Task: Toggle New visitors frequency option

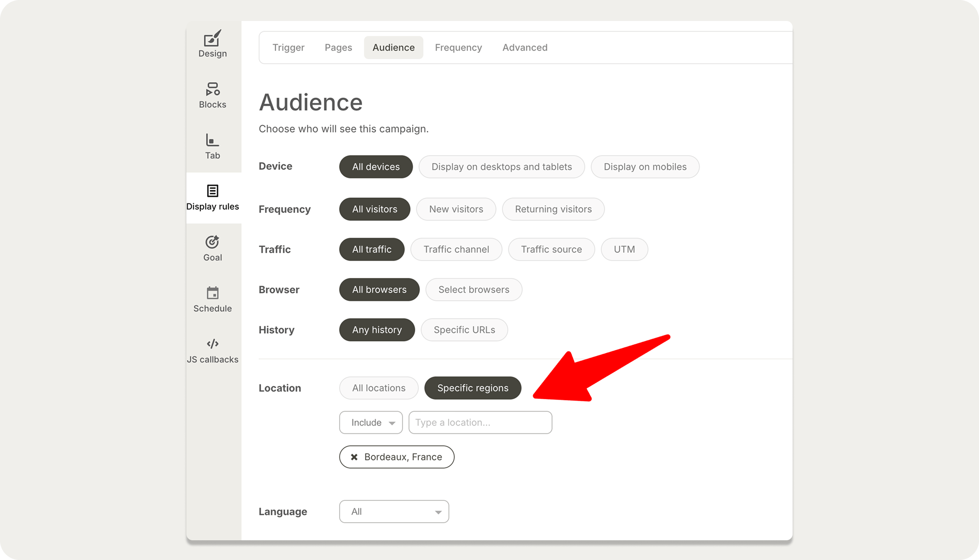Action: 456,209
